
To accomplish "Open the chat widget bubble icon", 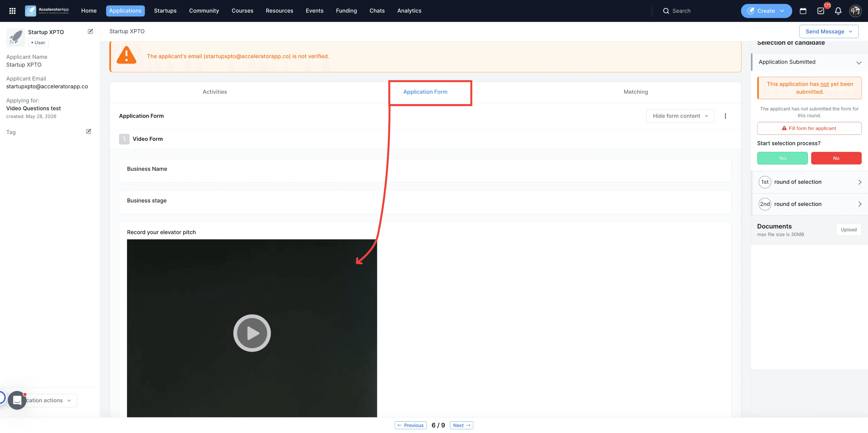I will 17,400.
